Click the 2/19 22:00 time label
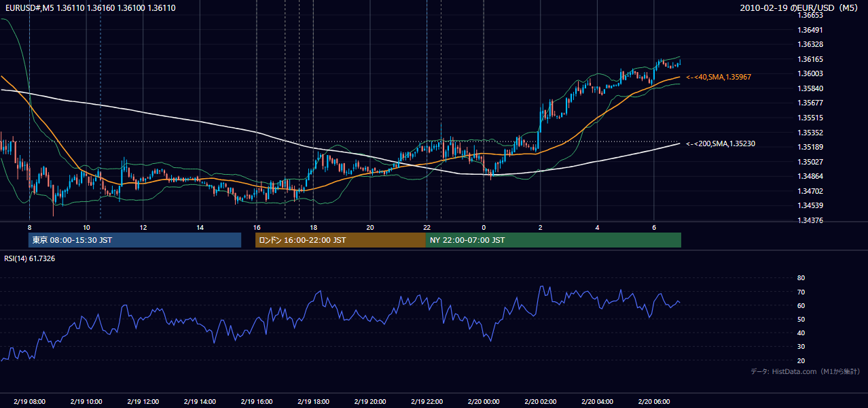 (x=427, y=401)
